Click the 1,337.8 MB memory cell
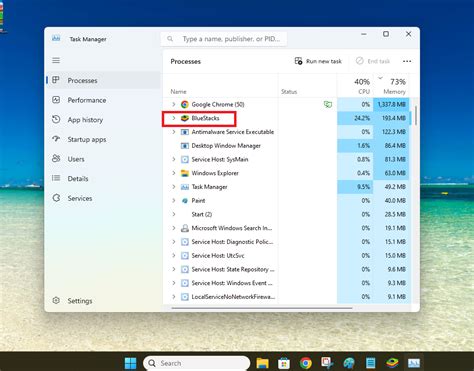The height and width of the screenshot is (371, 474). click(391, 105)
